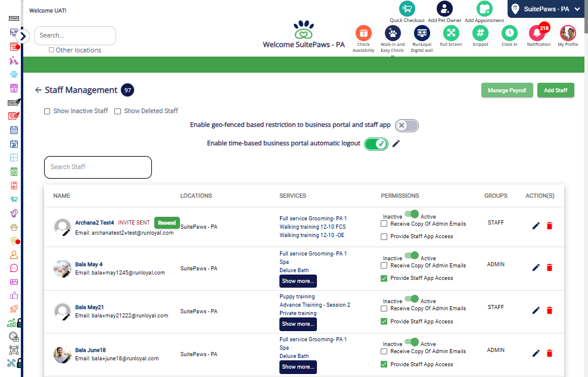The width and height of the screenshot is (588, 377).
Task: Show more services for Bala May21
Action: pos(298,324)
